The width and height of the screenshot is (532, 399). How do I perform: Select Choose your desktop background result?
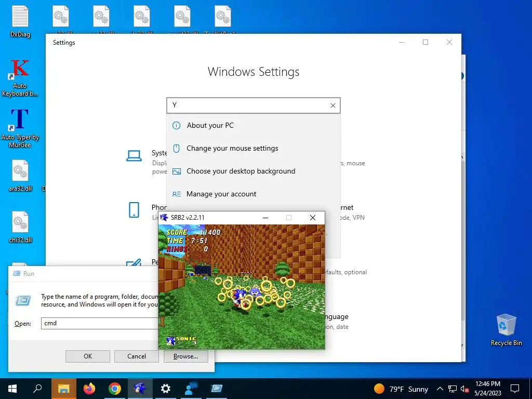point(254,171)
